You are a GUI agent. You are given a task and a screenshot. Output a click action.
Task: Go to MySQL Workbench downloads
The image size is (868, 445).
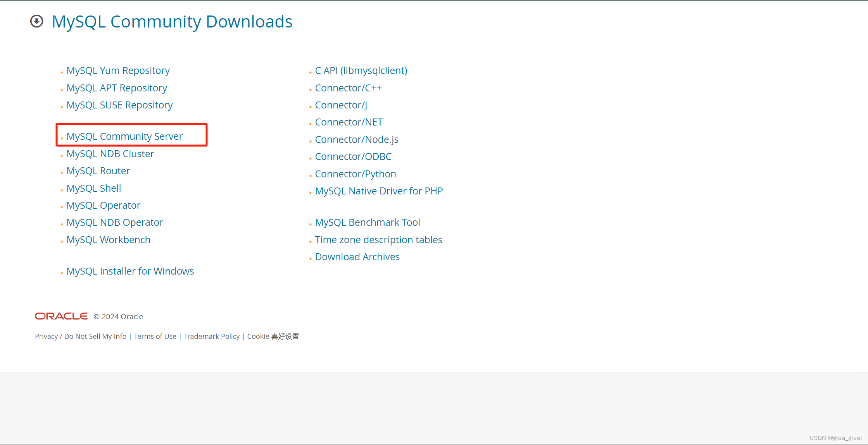pos(109,240)
